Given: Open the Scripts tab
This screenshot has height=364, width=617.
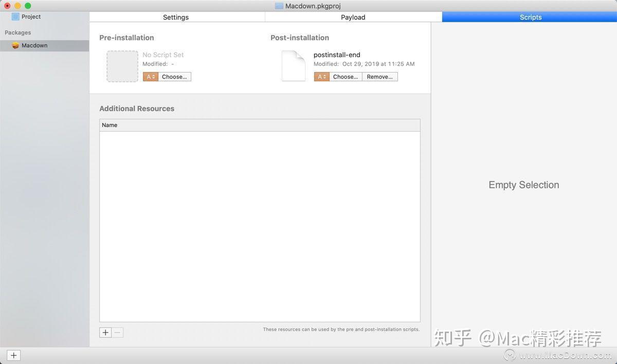Looking at the screenshot, I should click(x=531, y=17).
